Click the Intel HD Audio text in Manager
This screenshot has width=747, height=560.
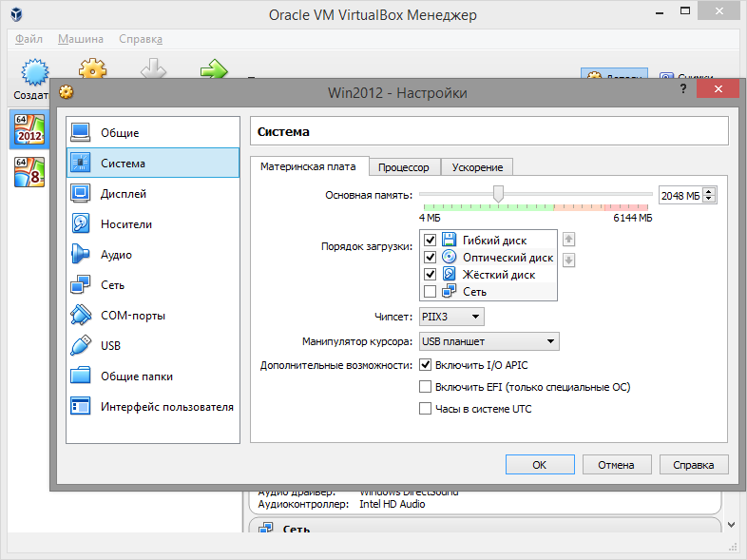(393, 504)
